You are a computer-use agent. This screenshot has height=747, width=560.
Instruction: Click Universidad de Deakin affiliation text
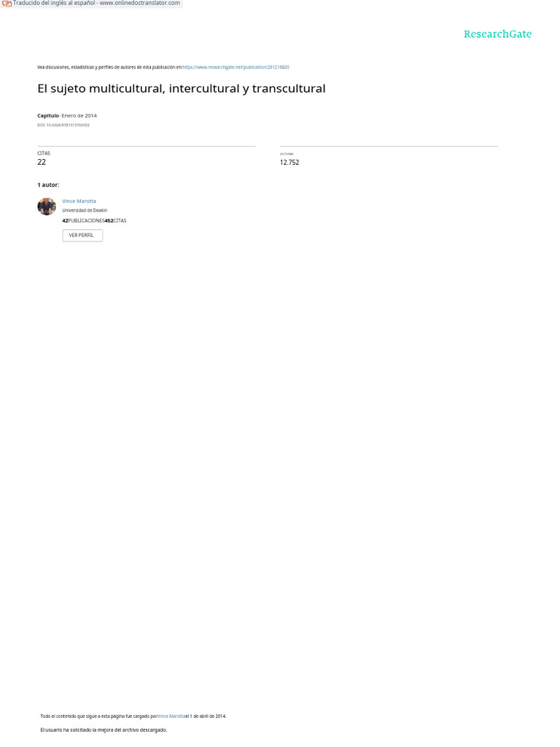(x=85, y=210)
